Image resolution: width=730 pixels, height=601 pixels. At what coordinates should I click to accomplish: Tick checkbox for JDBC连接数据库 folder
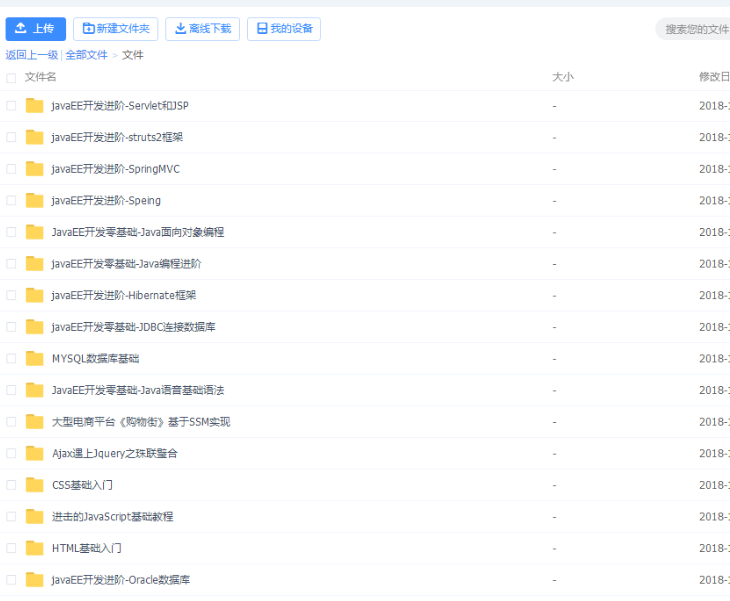[11, 327]
